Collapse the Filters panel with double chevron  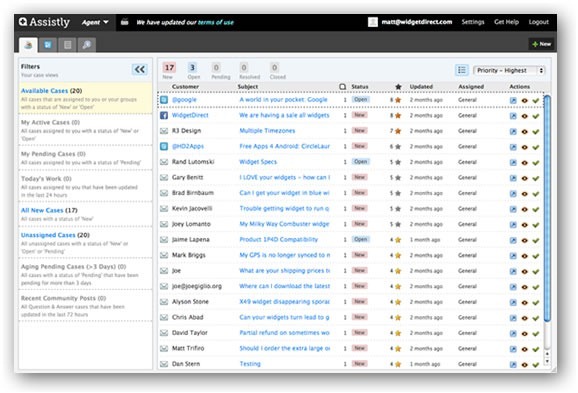pyautogui.click(x=140, y=69)
